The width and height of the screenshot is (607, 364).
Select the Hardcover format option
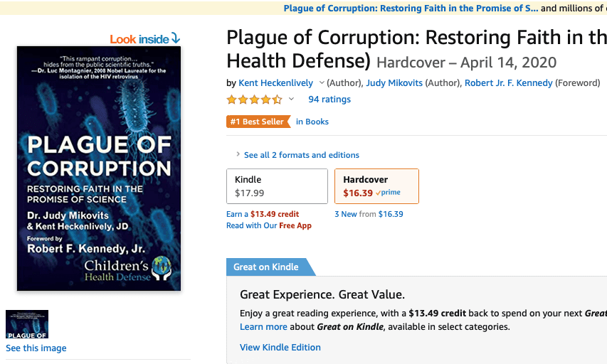coord(376,186)
